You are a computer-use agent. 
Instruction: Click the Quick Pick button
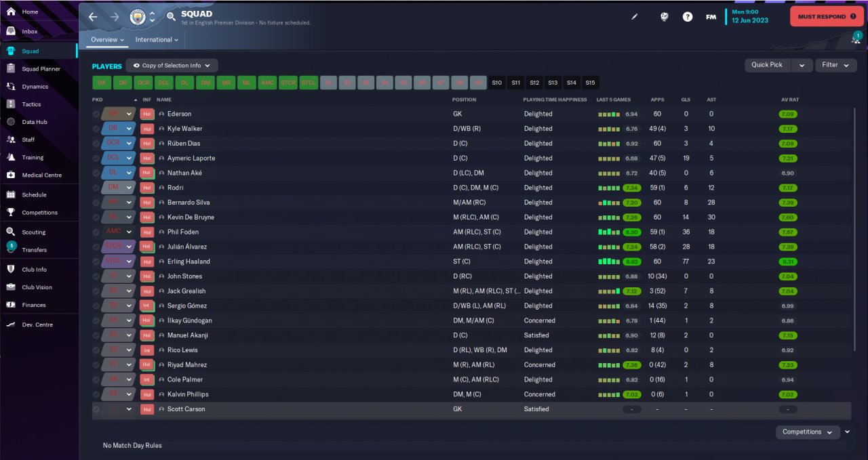767,65
